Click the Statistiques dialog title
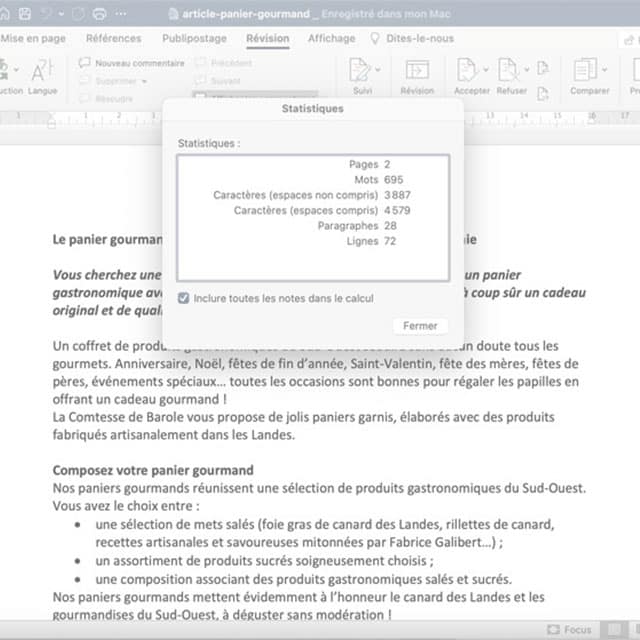Viewport: 640px width, 640px height. tap(313, 109)
